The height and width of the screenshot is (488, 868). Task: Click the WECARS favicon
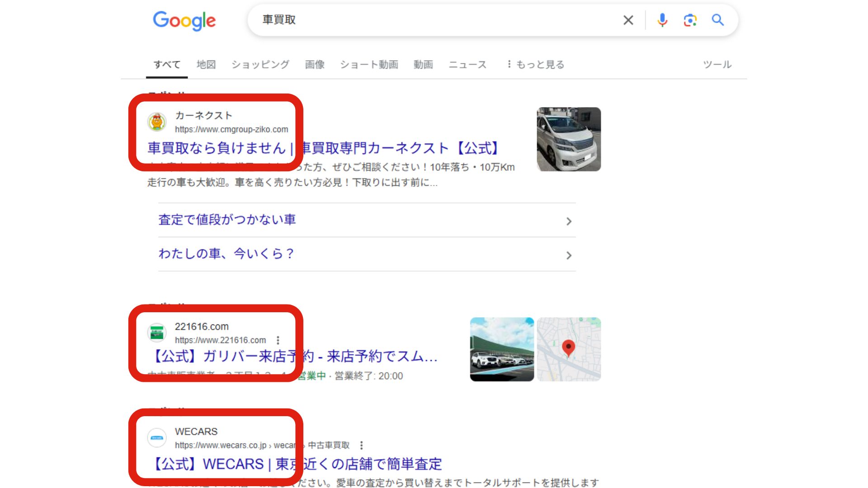(x=157, y=438)
